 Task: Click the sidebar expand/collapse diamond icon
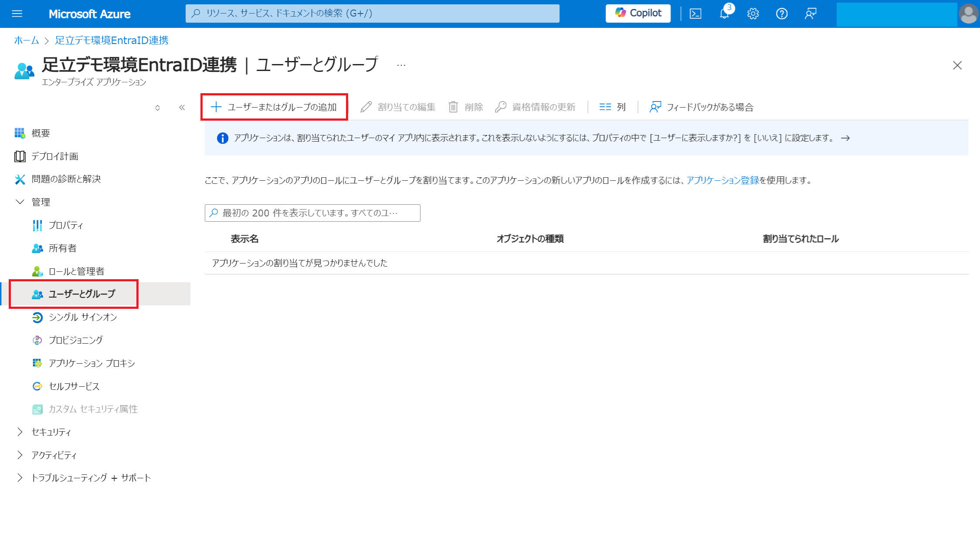click(158, 108)
